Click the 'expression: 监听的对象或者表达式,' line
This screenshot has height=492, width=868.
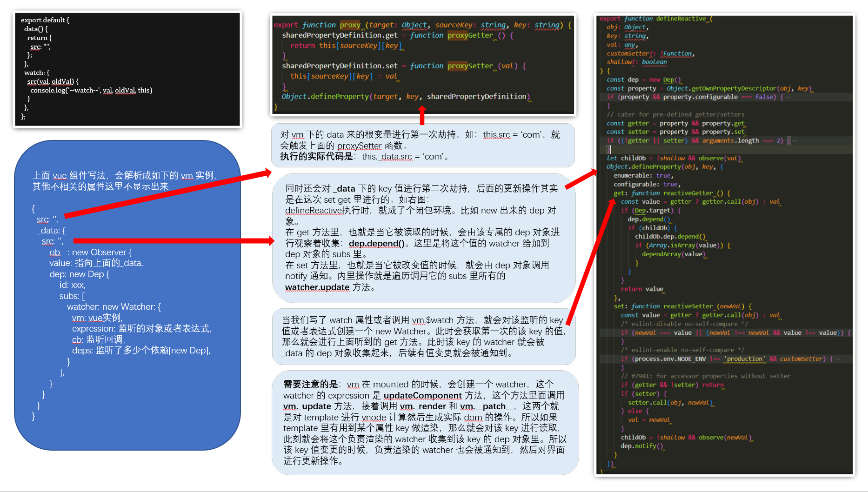click(x=141, y=329)
